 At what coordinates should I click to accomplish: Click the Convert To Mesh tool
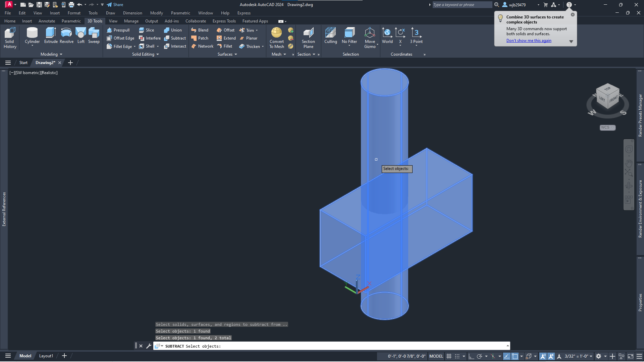point(276,37)
